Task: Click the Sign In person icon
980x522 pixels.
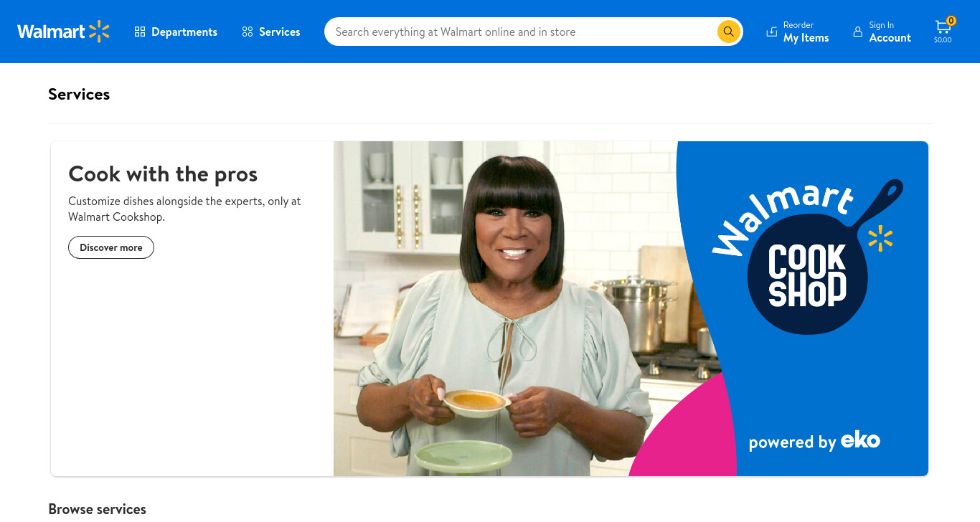Action: pyautogui.click(x=857, y=32)
